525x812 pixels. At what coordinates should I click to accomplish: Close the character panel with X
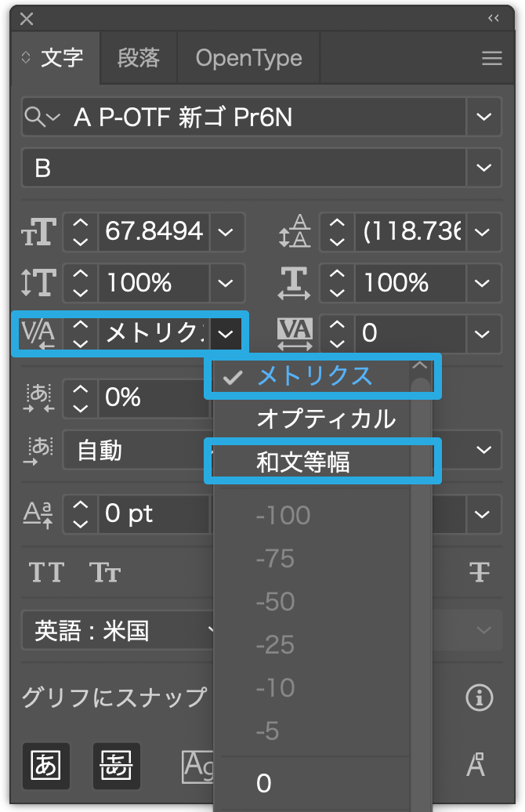(x=27, y=19)
